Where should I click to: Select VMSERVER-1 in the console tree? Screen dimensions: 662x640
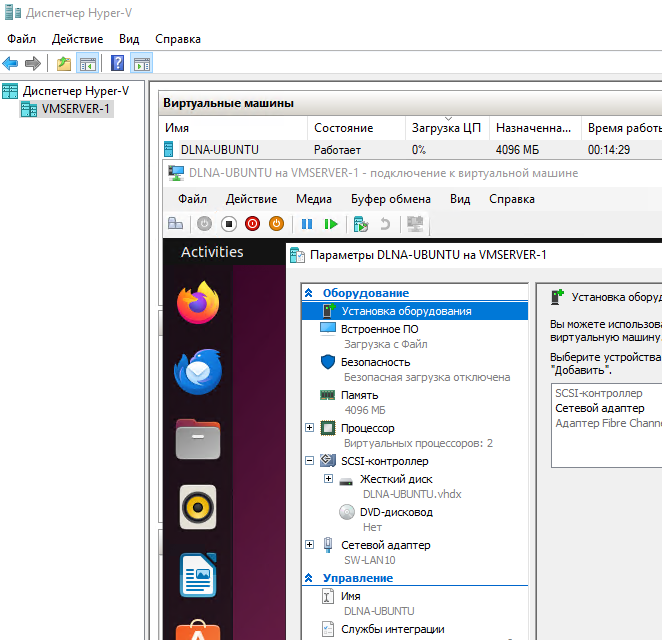[x=75, y=109]
